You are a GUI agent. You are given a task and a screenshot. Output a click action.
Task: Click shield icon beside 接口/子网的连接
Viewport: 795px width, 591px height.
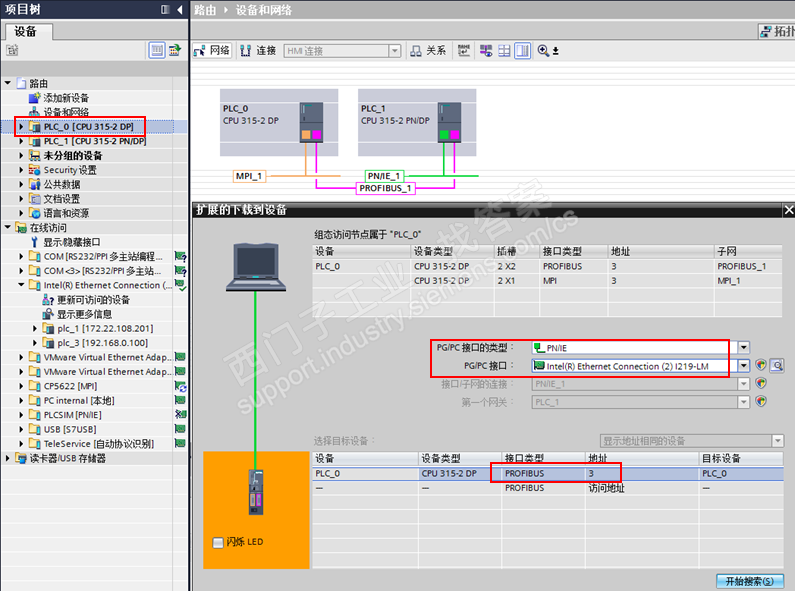pos(761,384)
